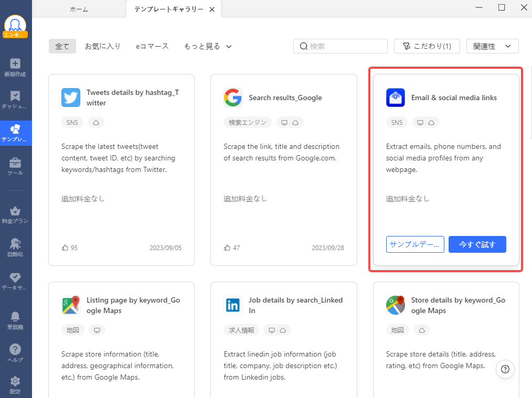The image size is (532, 398).
Task: Click the Octoparse account avatar logo
Action: tap(15, 25)
